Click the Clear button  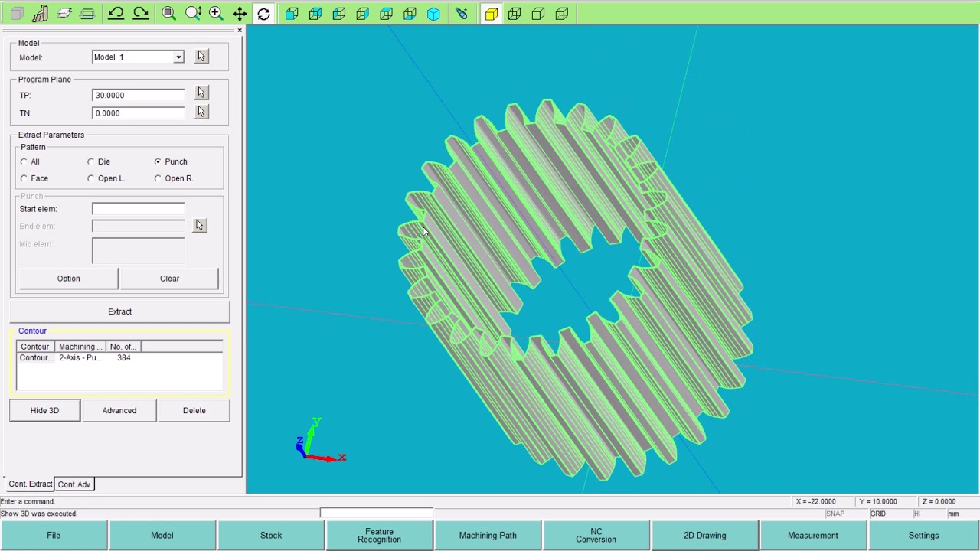tap(170, 279)
